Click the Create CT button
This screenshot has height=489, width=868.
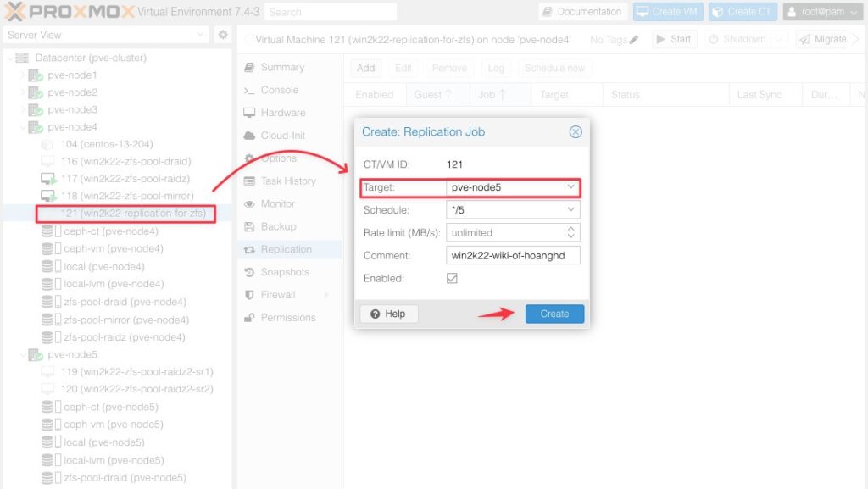click(x=743, y=12)
